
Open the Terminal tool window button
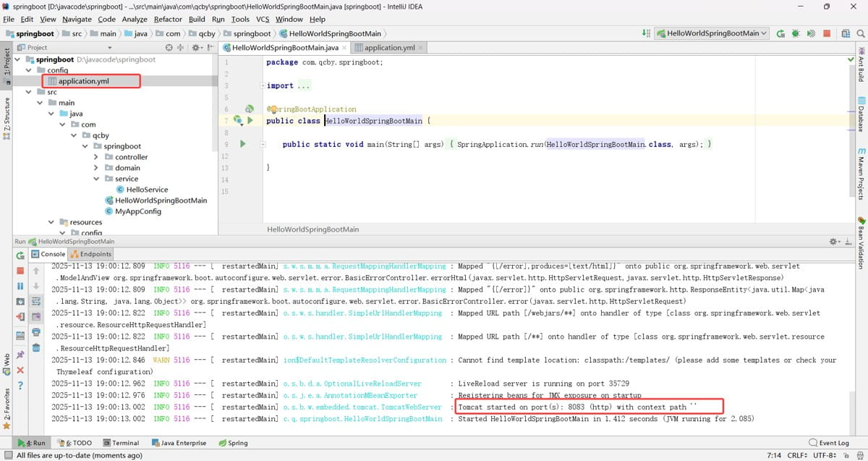(x=120, y=443)
